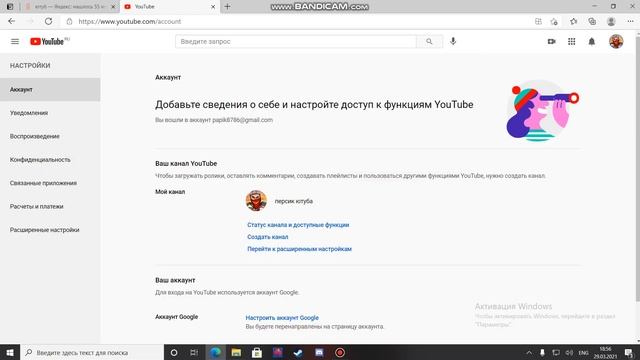Open the account avatar menu
This screenshot has height=360, width=640.
[x=616, y=41]
